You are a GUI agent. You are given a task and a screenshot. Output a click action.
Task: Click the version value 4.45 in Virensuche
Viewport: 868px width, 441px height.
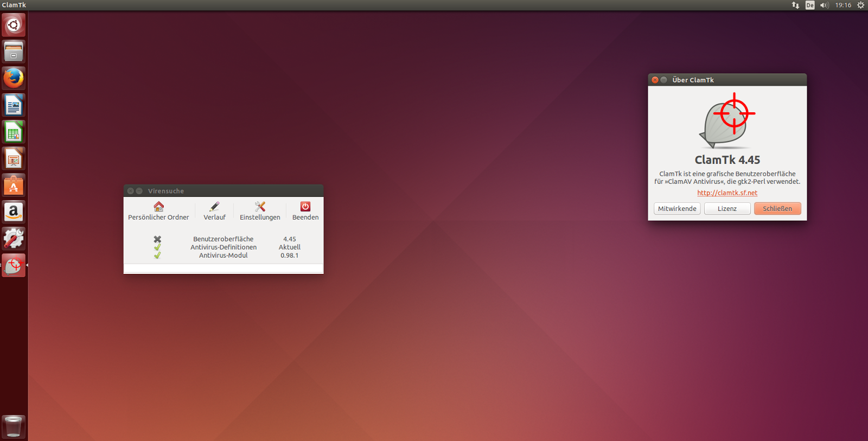point(290,239)
